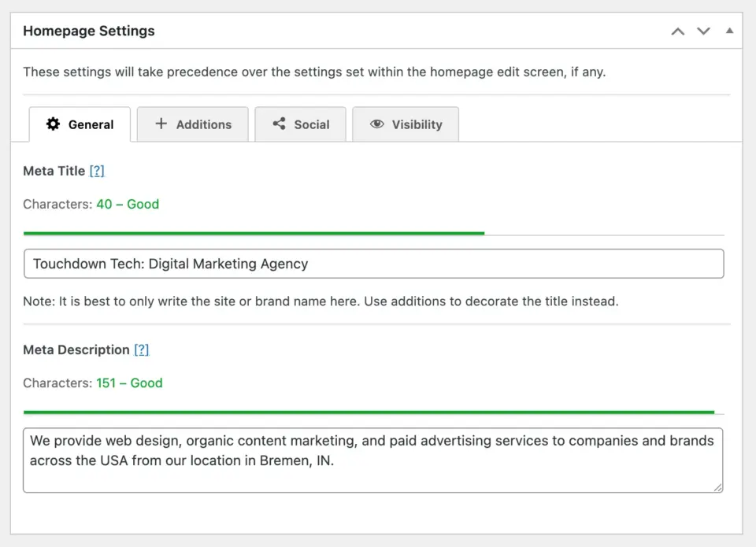Click the down arrow on the panel header

[x=703, y=31]
